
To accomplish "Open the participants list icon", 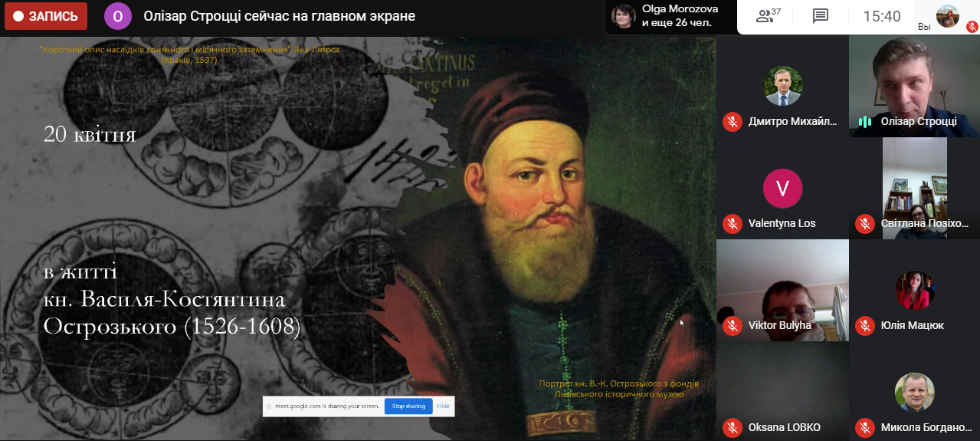I will (x=769, y=15).
